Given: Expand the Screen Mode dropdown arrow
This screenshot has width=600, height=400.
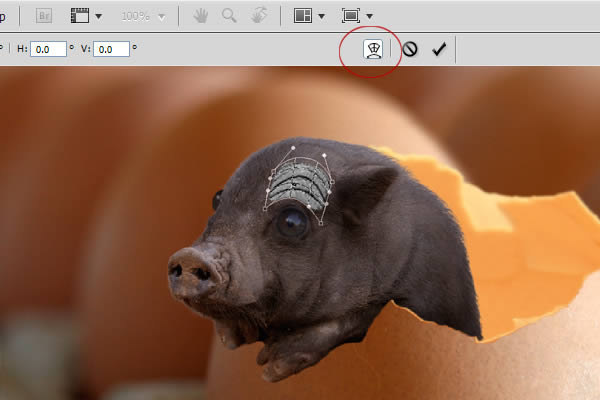Looking at the screenshot, I should (x=369, y=16).
